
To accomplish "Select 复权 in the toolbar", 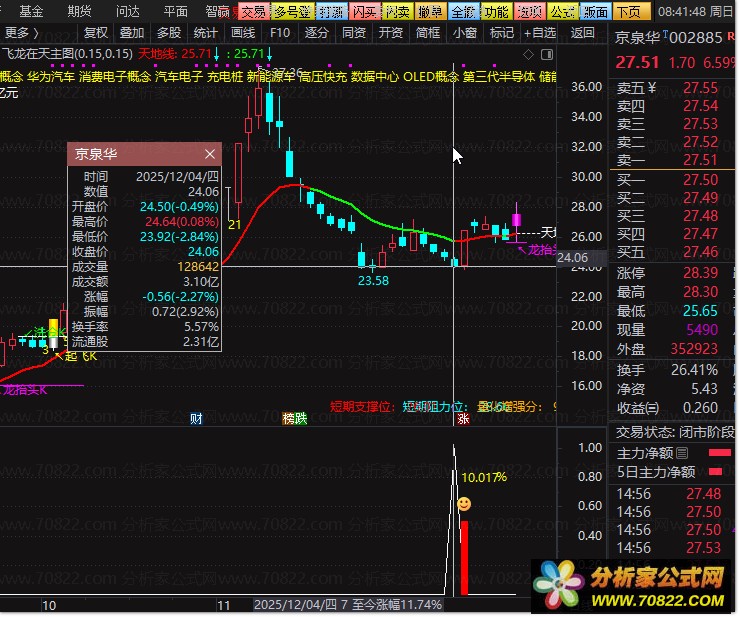I will 95,33.
